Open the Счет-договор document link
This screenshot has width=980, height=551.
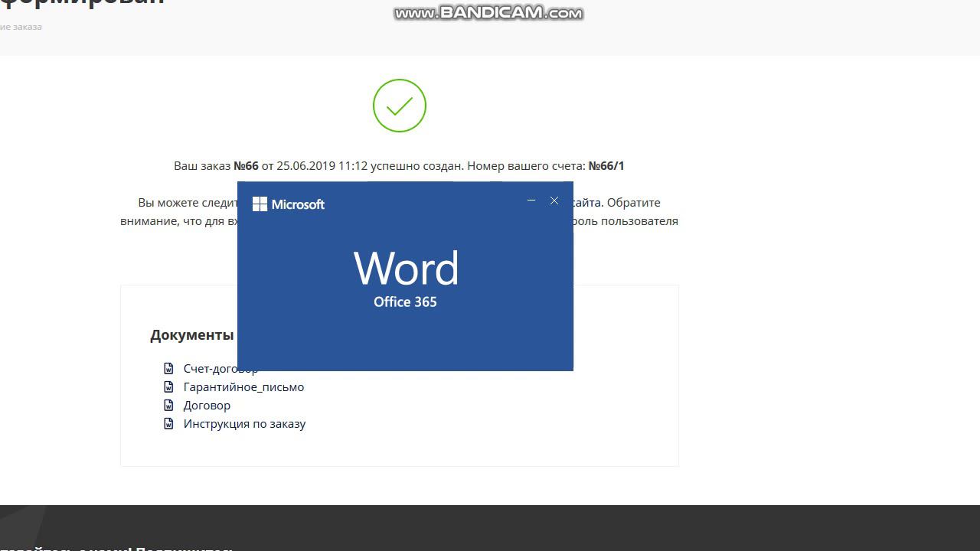point(220,369)
